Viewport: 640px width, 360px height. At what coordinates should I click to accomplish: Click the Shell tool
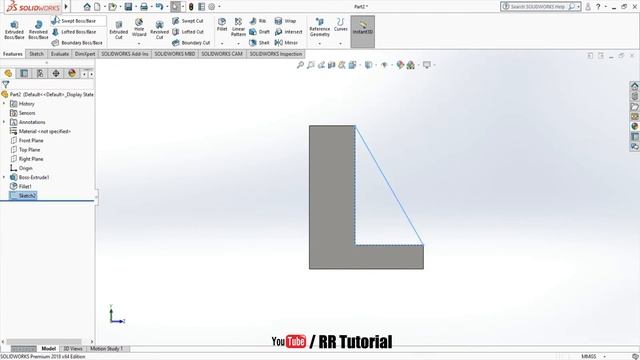point(260,43)
